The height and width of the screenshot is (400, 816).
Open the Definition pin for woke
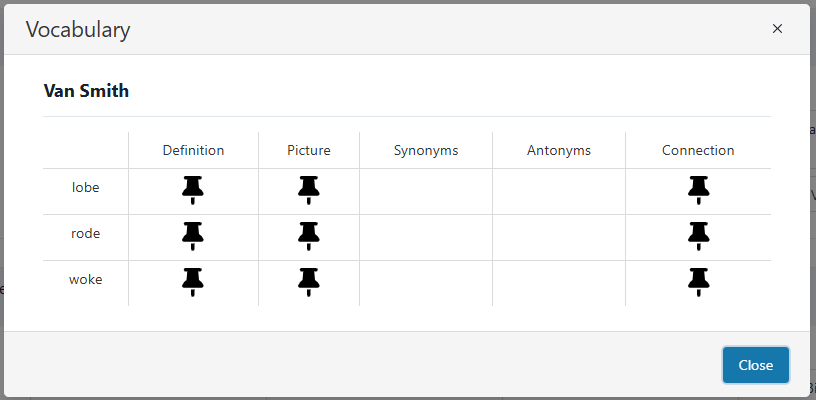193,282
